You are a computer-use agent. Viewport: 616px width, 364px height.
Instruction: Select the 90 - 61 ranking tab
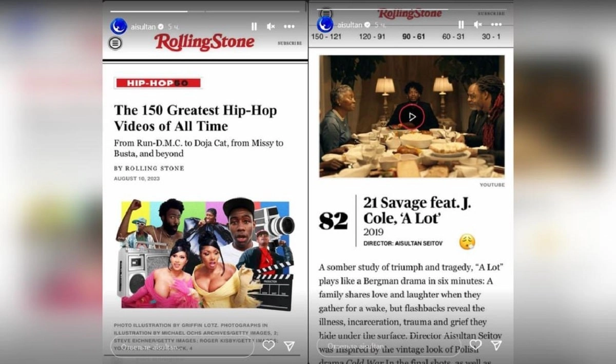[x=414, y=37]
